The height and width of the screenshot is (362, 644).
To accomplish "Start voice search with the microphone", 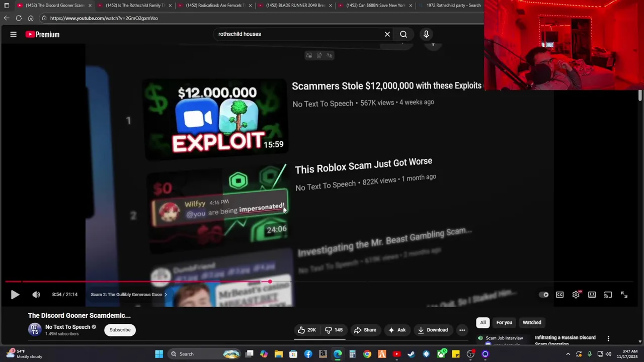I will pos(426,34).
